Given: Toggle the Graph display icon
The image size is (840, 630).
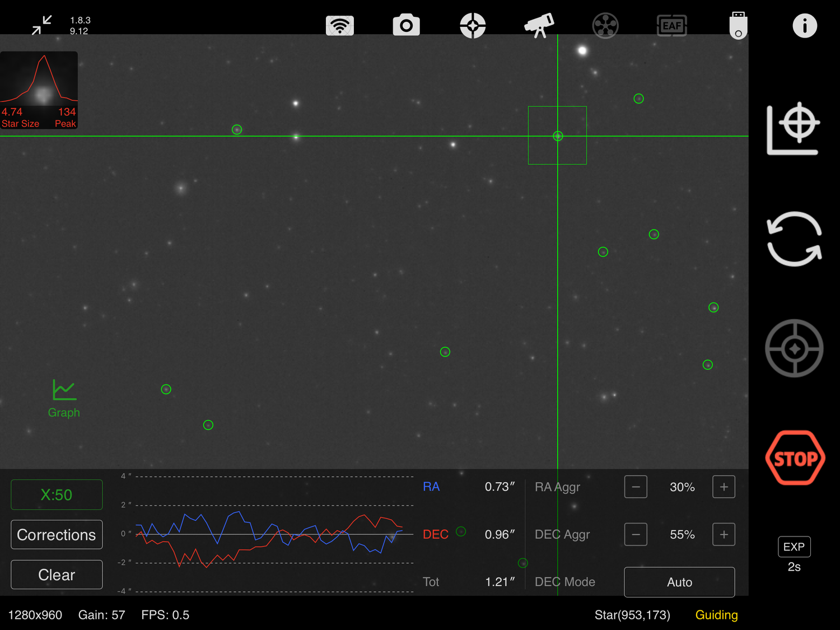Looking at the screenshot, I should [x=64, y=398].
